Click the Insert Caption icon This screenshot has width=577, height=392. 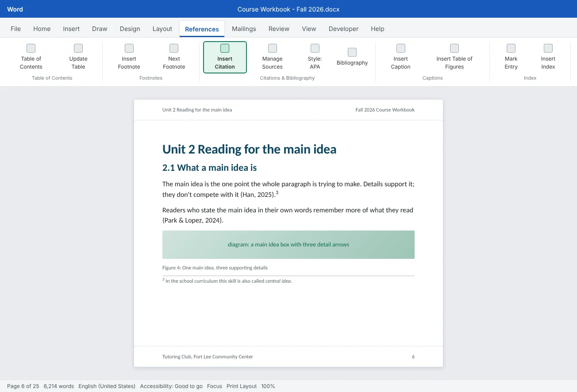coord(401,48)
